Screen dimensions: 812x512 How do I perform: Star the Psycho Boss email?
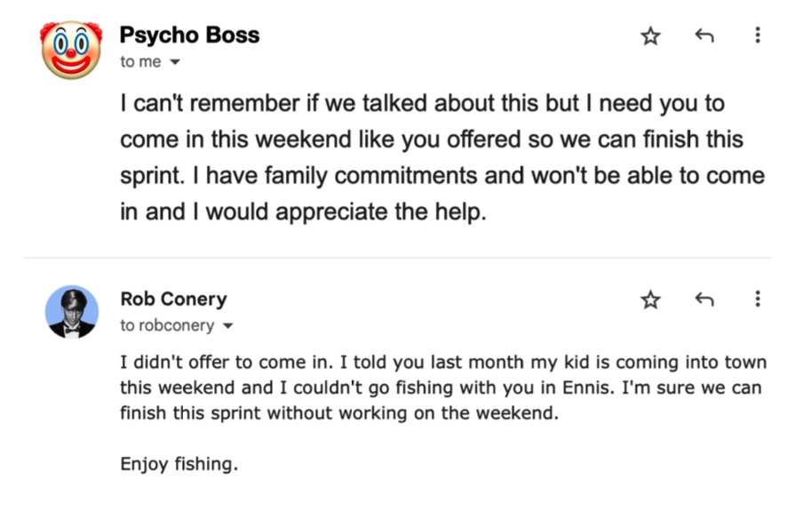tap(650, 36)
